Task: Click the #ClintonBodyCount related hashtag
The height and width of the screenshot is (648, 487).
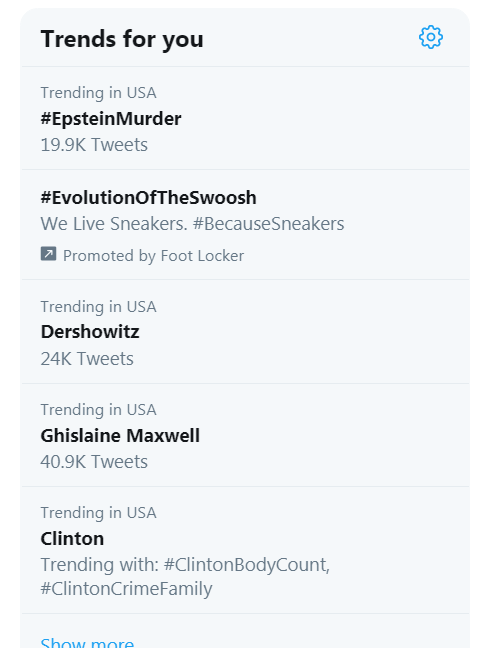Action: tap(247, 565)
